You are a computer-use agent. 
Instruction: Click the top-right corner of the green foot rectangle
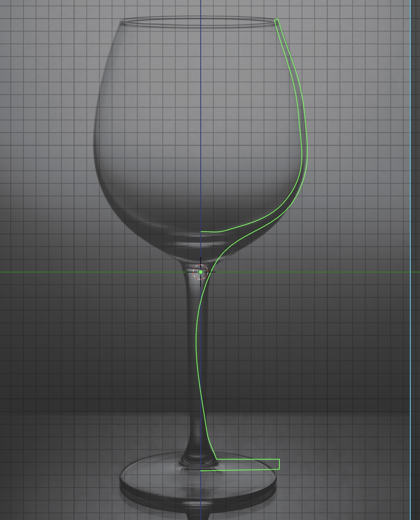279,459
